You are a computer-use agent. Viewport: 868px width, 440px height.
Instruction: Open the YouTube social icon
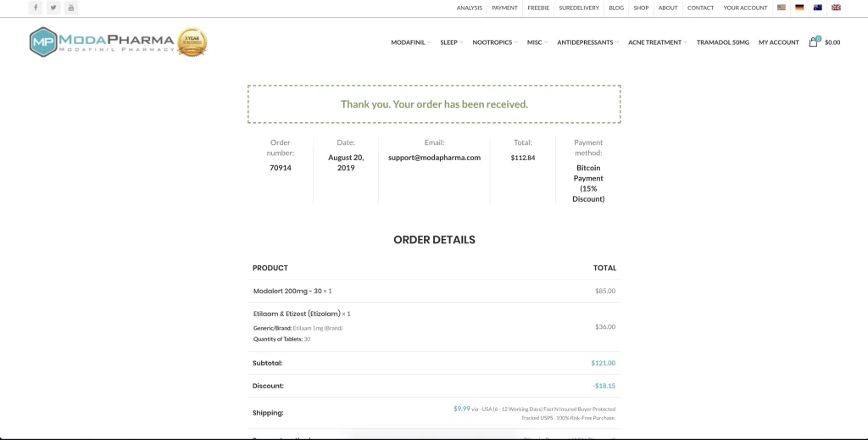[71, 8]
